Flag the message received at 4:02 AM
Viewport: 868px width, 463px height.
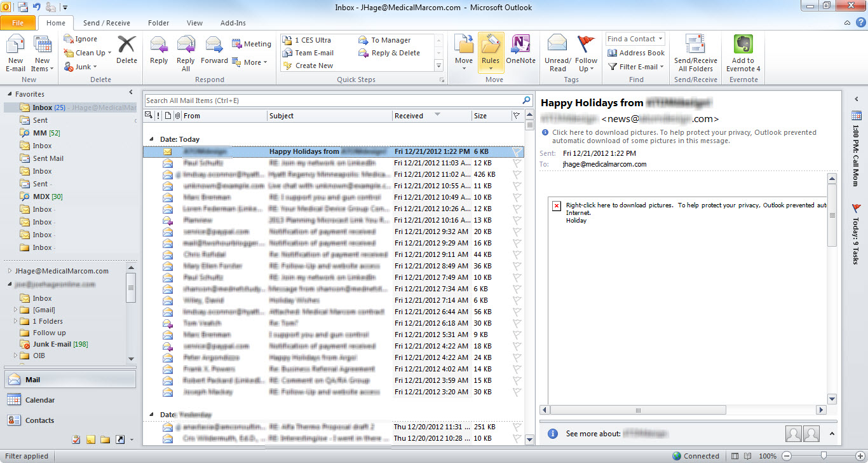pyautogui.click(x=517, y=369)
